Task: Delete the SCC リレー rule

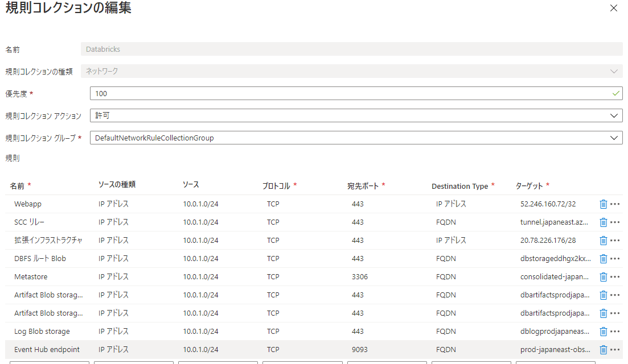Action: coord(603,222)
